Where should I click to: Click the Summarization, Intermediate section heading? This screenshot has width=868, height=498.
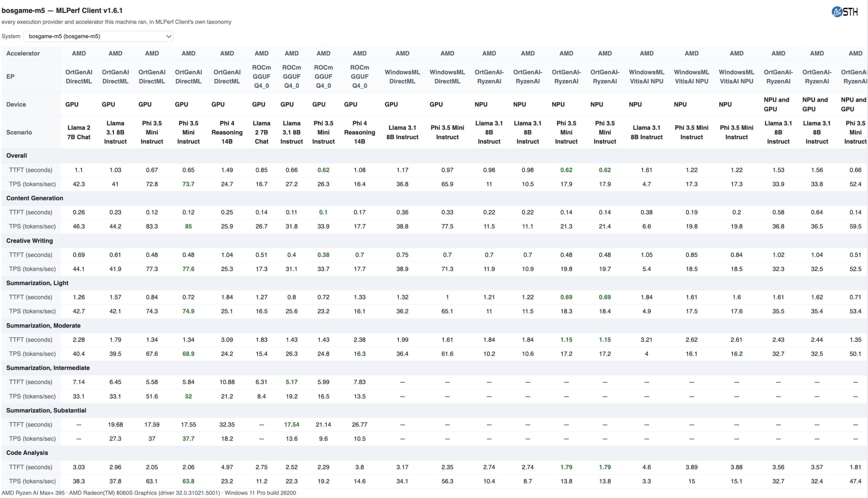(48, 368)
